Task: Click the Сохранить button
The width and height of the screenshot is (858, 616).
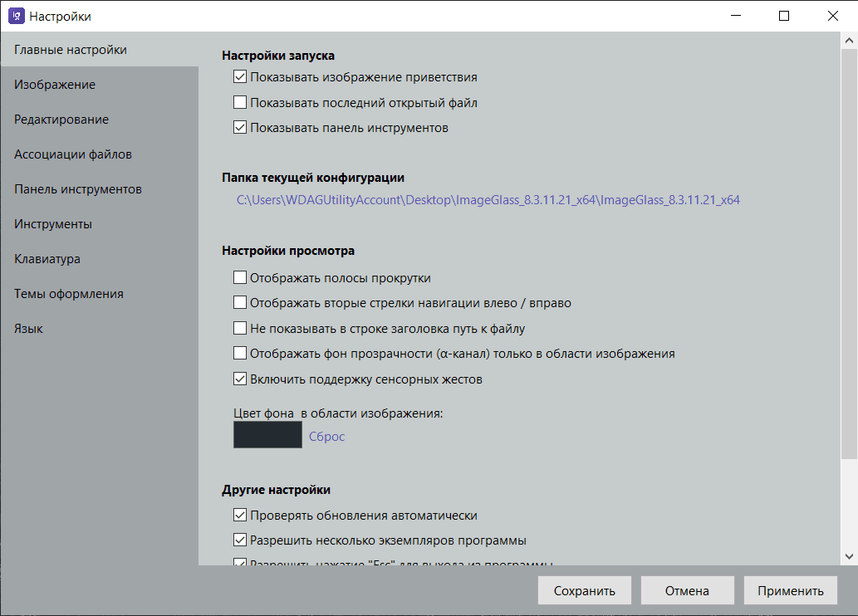Action: (585, 591)
